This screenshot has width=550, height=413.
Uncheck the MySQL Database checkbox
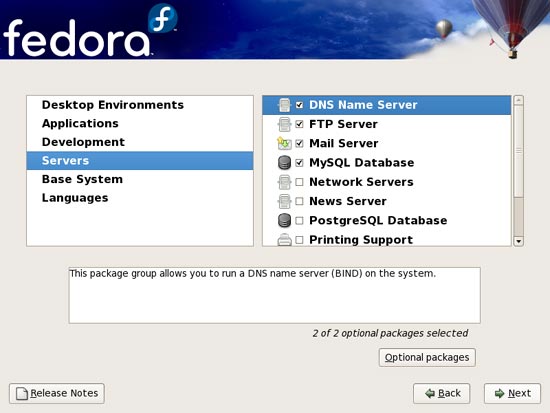(299, 163)
